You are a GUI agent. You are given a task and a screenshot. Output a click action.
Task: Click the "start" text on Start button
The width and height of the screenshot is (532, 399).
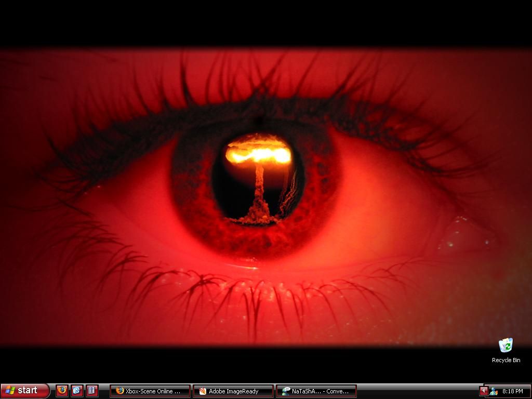(28, 391)
